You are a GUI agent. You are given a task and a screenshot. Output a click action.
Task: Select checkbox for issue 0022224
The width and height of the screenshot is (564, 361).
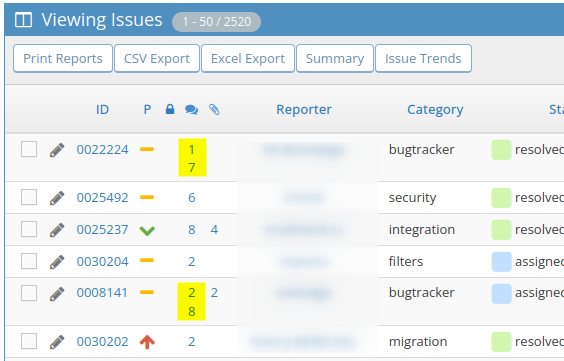tap(29, 149)
